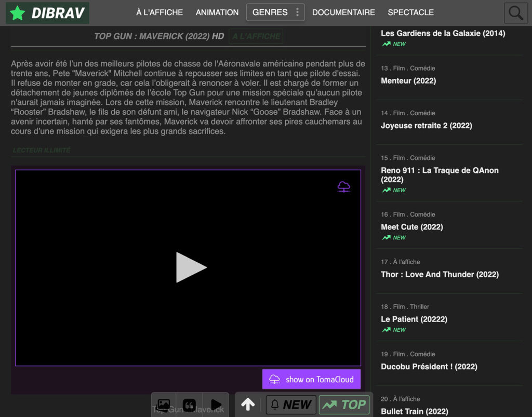Click the up arrow to return to top
This screenshot has width=532, height=417.
coord(248,404)
